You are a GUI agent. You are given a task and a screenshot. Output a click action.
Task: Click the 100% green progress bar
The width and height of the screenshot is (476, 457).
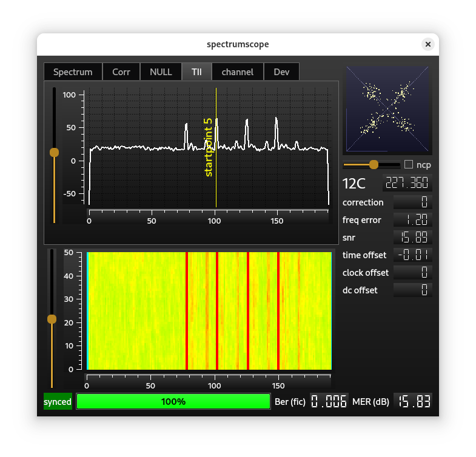[173, 401]
